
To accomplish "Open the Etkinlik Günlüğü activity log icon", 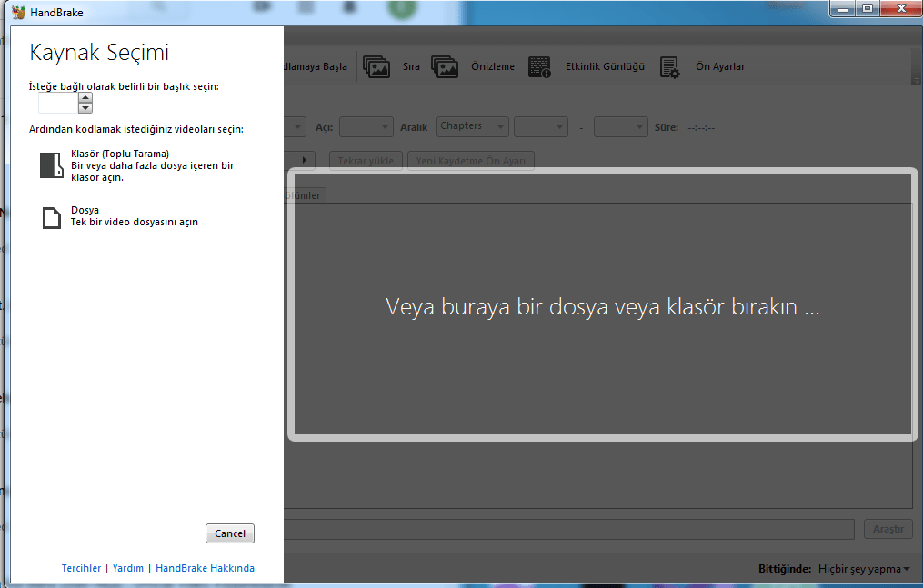I will coord(539,67).
